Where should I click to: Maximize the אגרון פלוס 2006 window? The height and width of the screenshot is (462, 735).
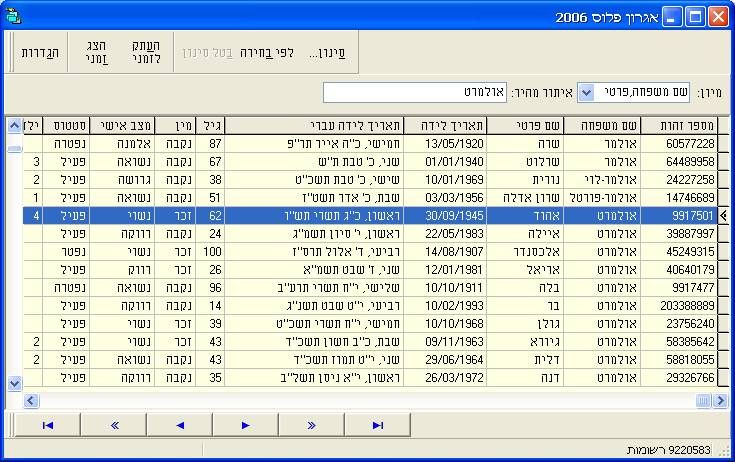coord(695,17)
